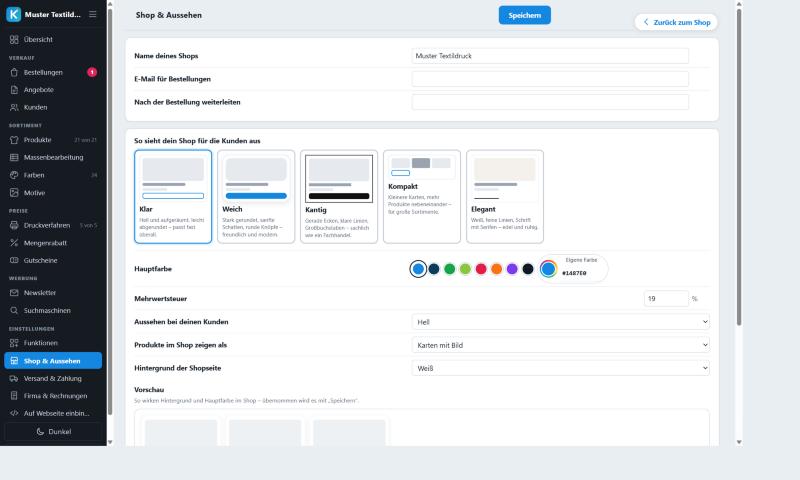Click the Suchmaschinen magnifier icon
Viewport: 800px width, 480px height.
tap(14, 310)
